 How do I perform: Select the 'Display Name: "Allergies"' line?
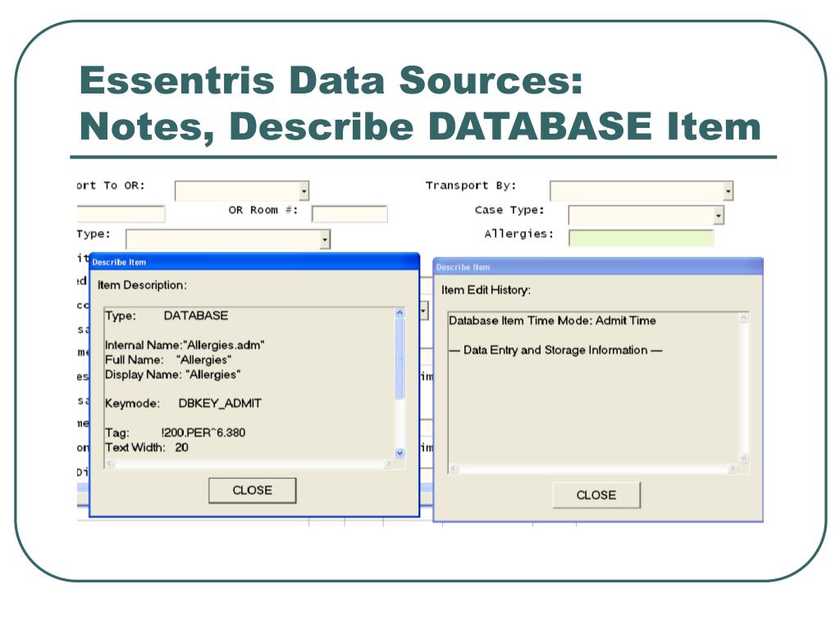point(172,375)
